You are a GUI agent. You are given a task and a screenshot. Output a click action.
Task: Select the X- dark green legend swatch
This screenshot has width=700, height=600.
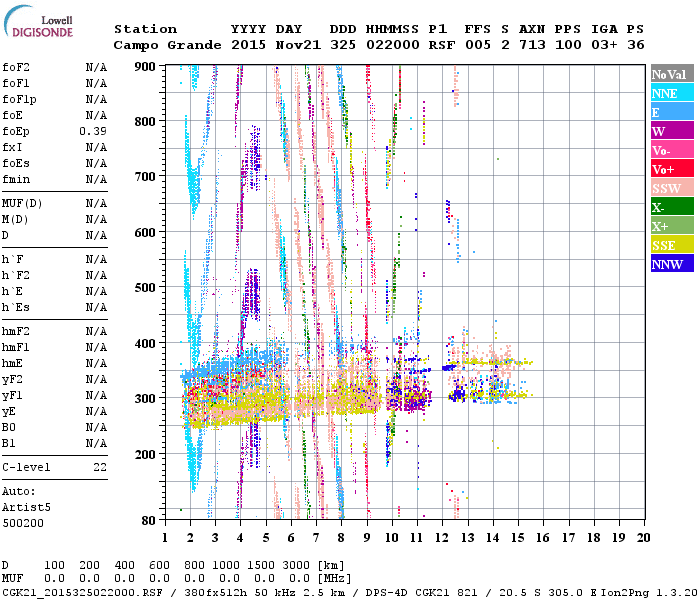(672, 207)
